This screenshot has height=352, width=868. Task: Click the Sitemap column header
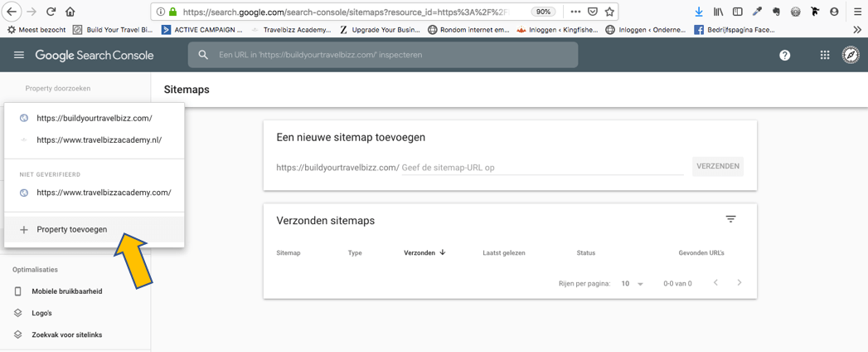(x=288, y=252)
